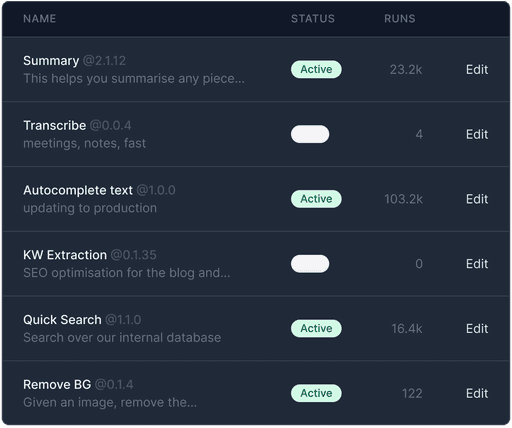Open Edit for Remove BG

tap(477, 393)
